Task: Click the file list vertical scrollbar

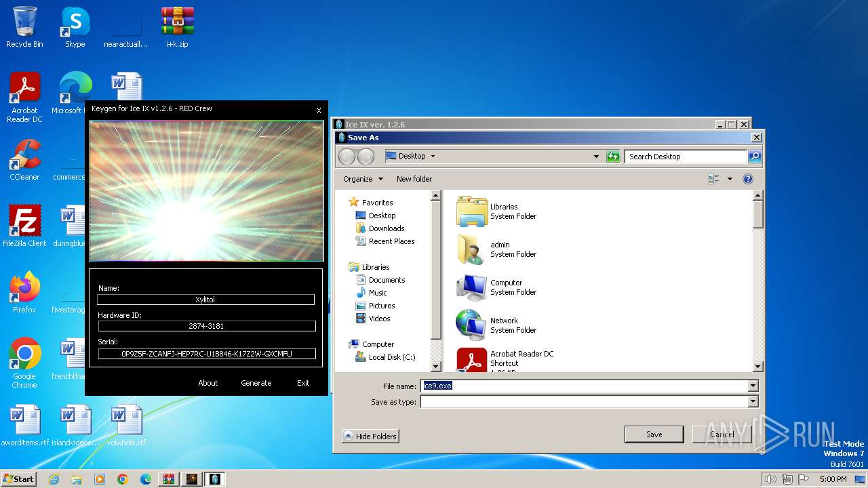Action: 758,281
